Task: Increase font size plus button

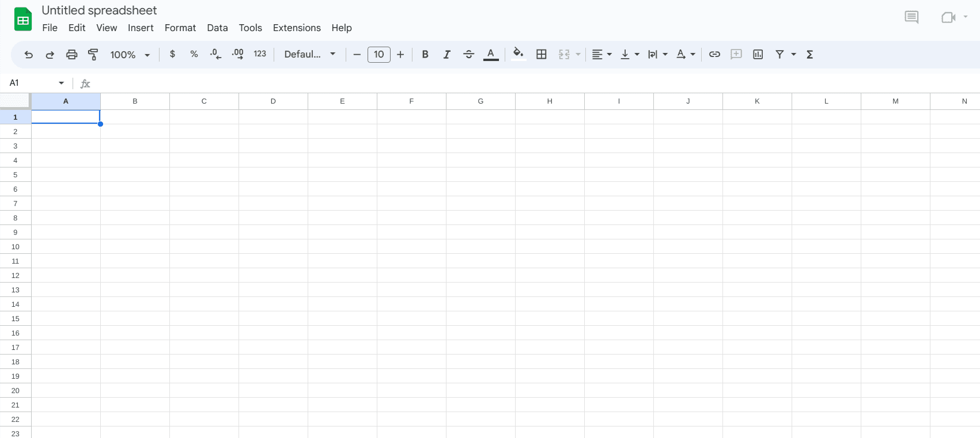Action: pyautogui.click(x=400, y=55)
